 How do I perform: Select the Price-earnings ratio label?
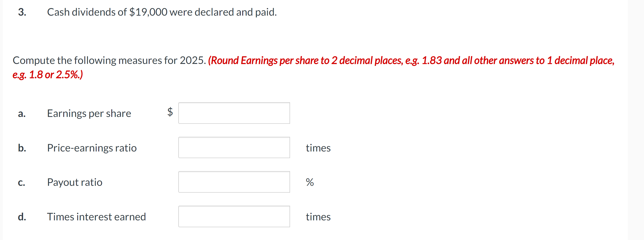[92, 148]
